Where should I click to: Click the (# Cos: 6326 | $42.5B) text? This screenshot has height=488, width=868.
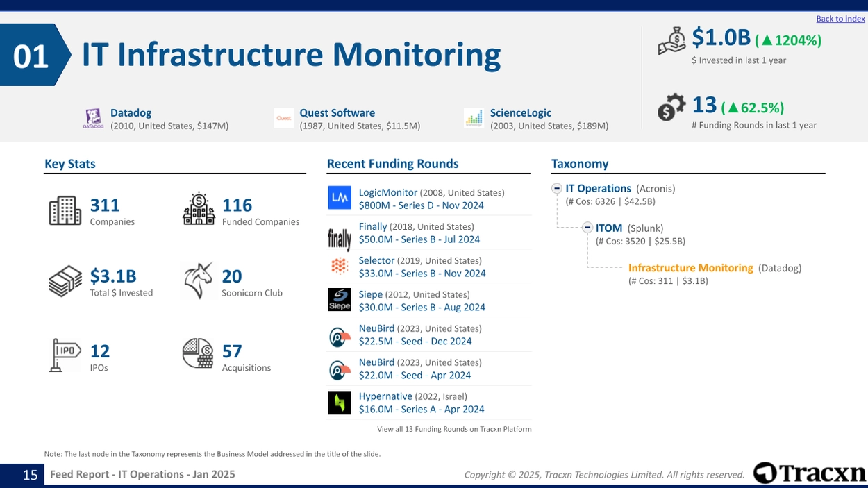610,201
